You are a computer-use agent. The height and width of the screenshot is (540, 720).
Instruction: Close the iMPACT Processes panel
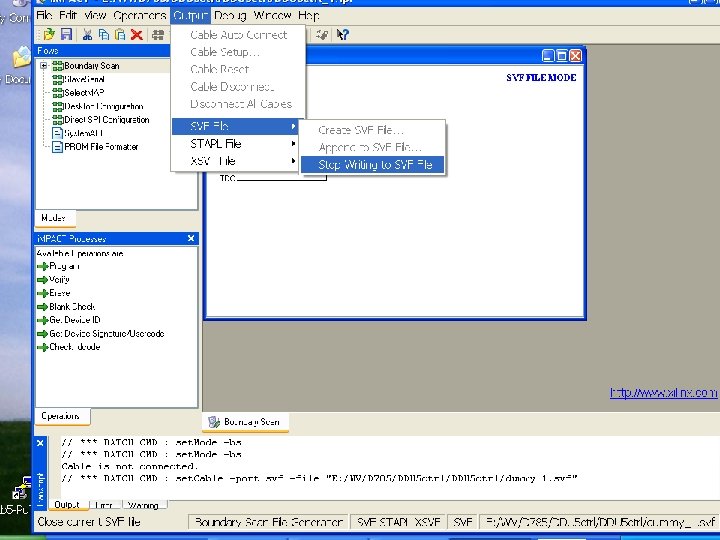click(x=191, y=238)
